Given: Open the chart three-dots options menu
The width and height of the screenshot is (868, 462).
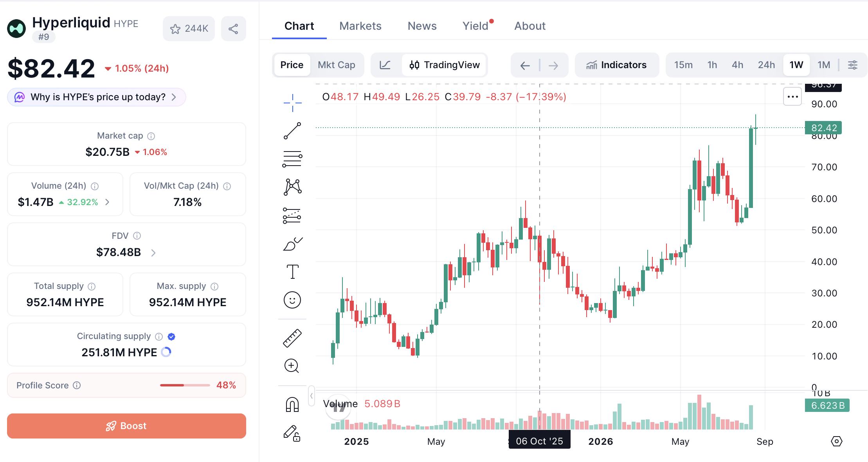Looking at the screenshot, I should (x=792, y=97).
